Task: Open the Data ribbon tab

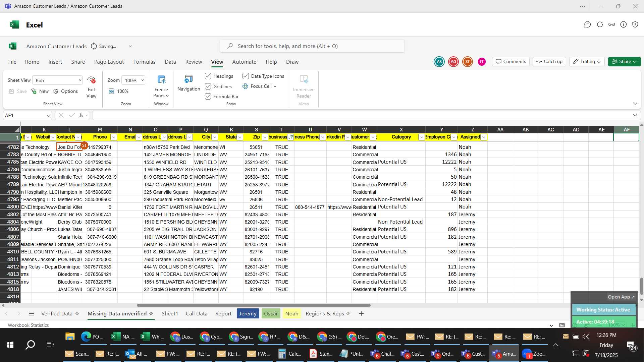Action: tap(170, 62)
